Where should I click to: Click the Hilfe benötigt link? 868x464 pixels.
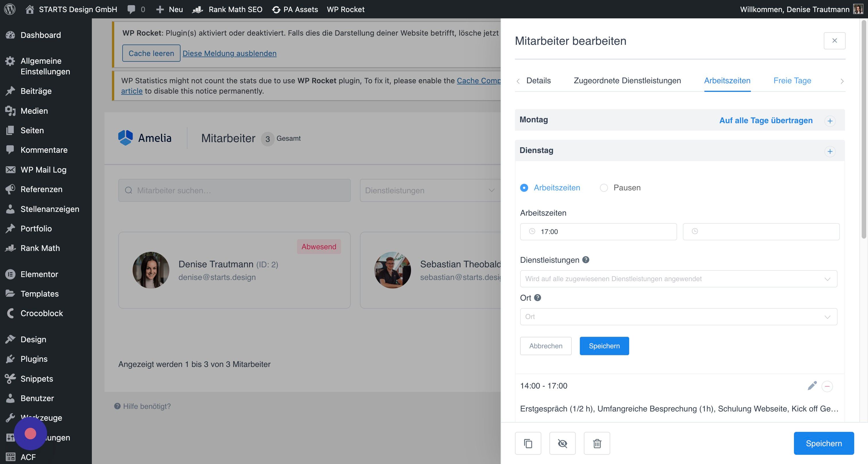[x=143, y=406]
